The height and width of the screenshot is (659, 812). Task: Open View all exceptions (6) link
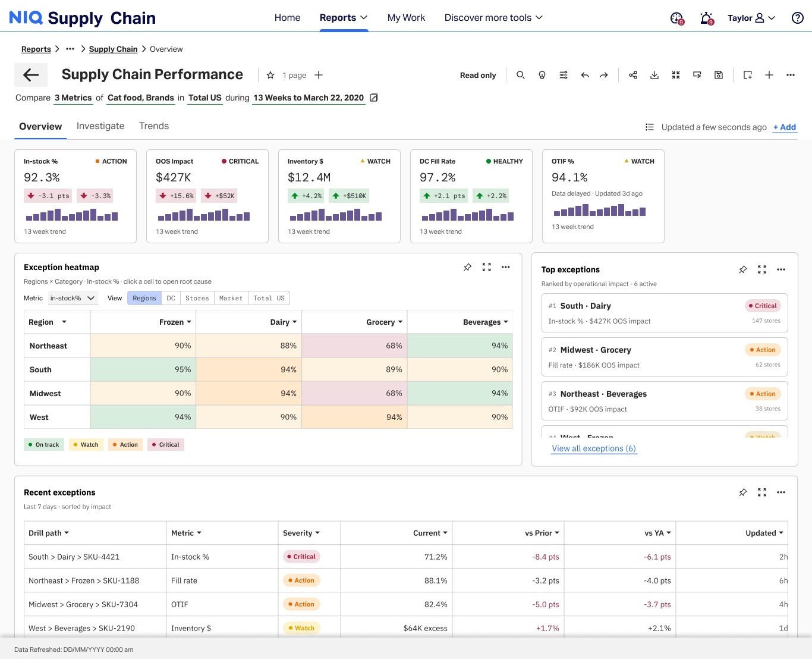tap(594, 448)
